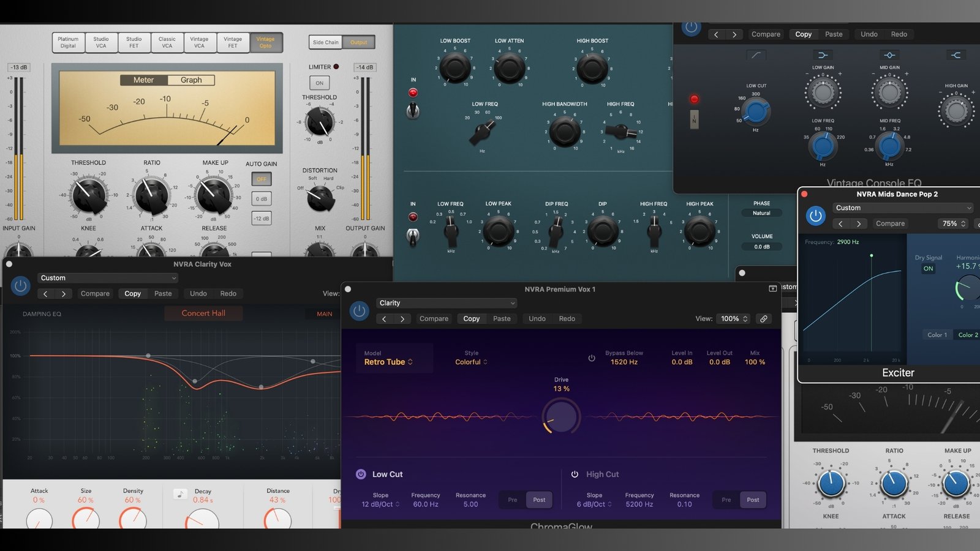Select the Studio FET compressor tab
This screenshot has height=551, width=980.
coord(134,42)
